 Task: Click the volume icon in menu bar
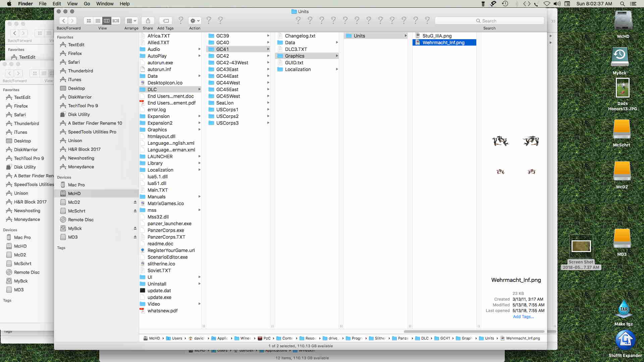[557, 4]
